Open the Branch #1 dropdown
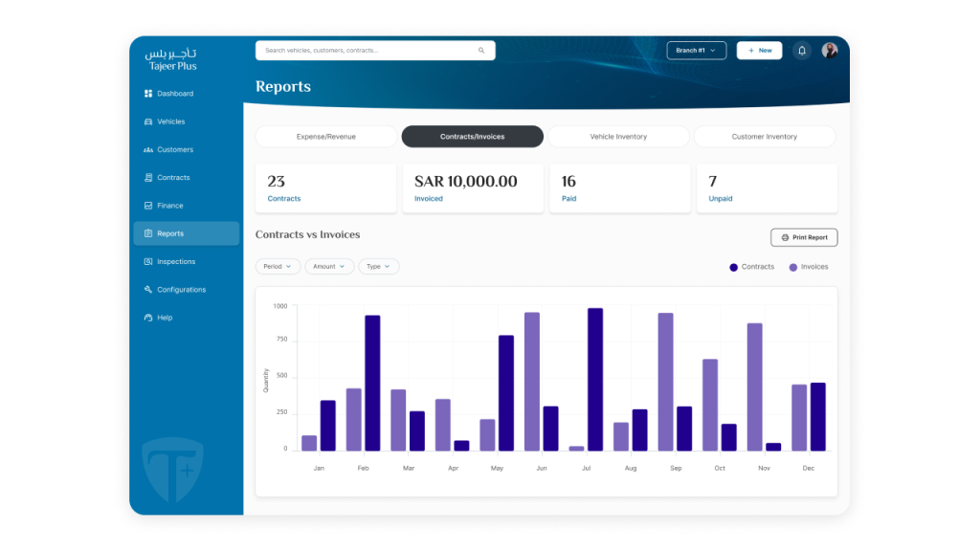This screenshot has width=980, height=551. (697, 51)
